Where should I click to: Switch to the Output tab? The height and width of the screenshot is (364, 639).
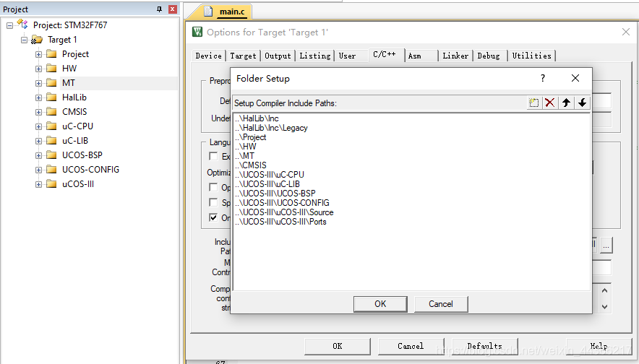(278, 56)
